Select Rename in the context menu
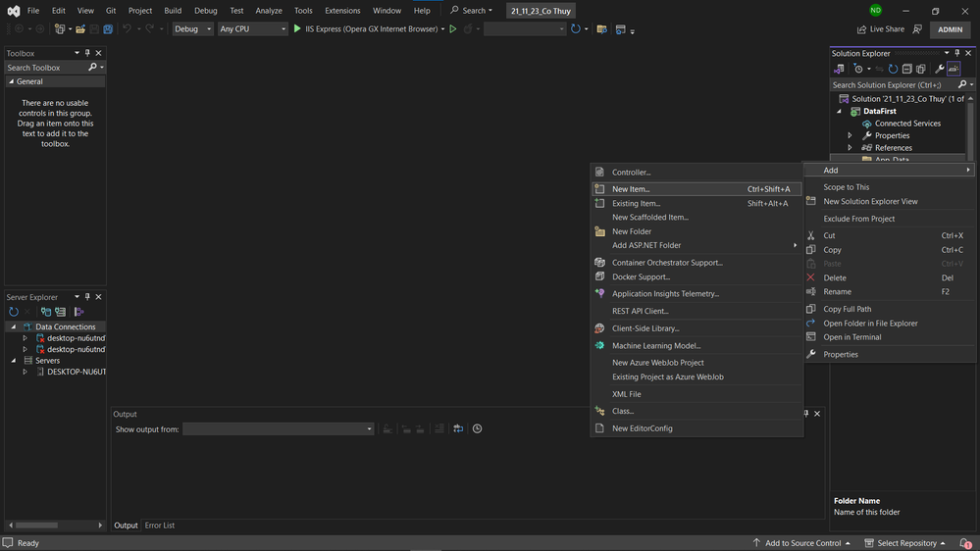 click(890, 292)
